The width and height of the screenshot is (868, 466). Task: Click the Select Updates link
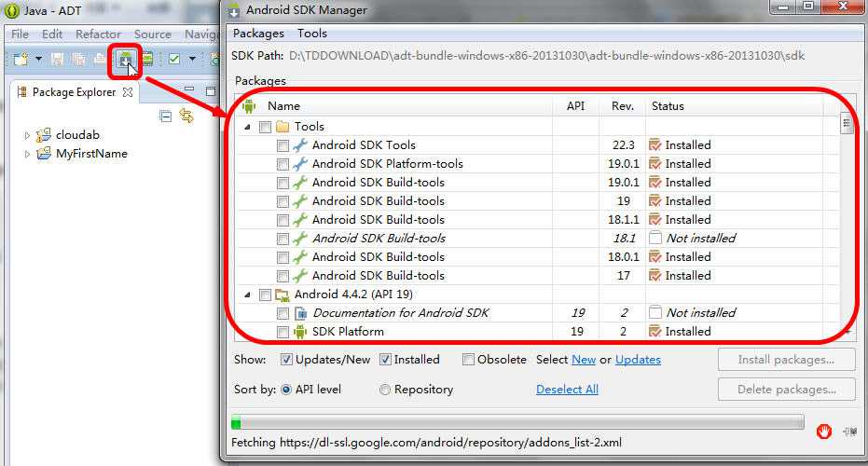click(x=638, y=360)
